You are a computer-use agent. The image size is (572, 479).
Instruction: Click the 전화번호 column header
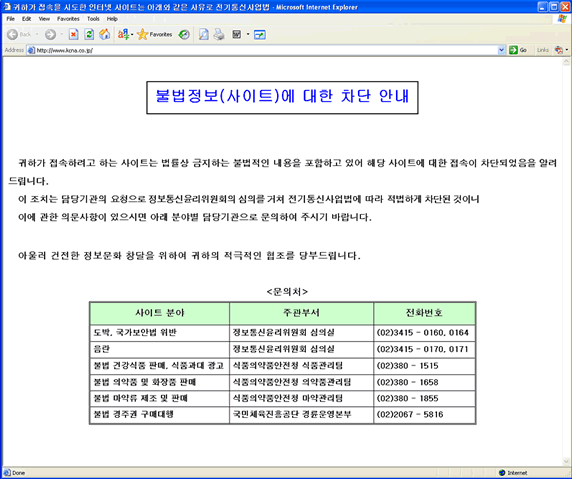(x=424, y=313)
